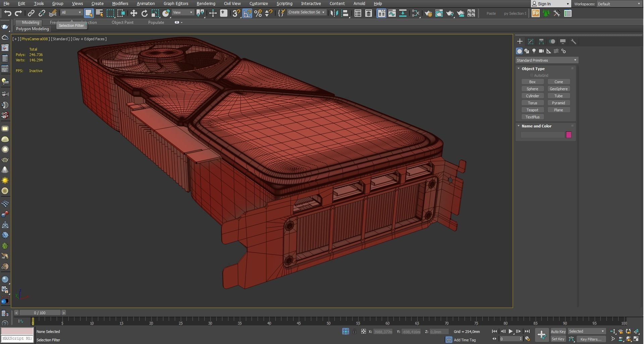This screenshot has height=344, width=644.
Task: Select Shapes category icon
Action: tap(527, 51)
